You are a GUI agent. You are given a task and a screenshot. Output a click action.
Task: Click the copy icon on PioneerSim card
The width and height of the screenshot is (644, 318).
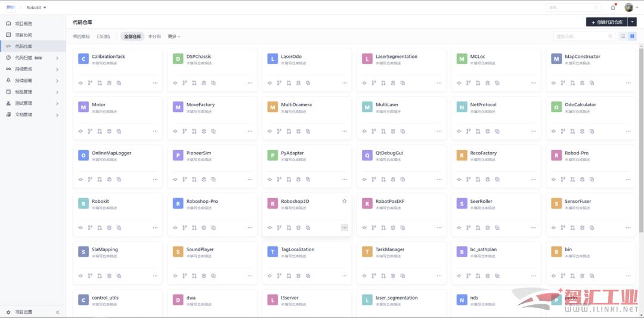(213, 180)
